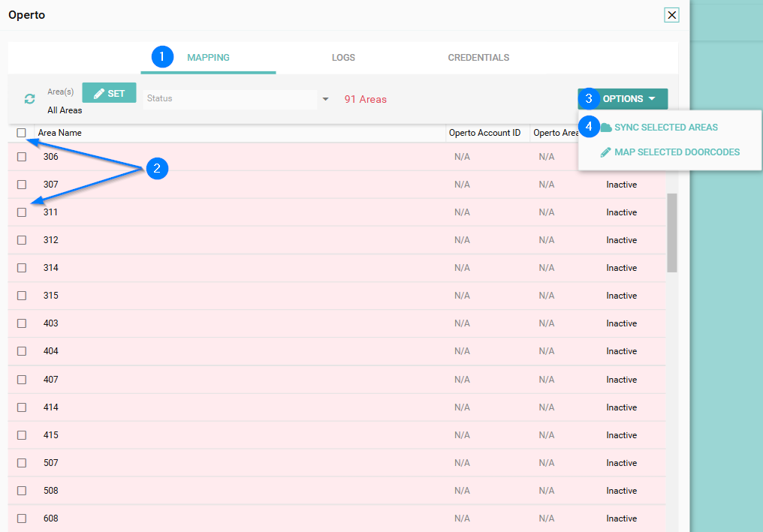The width and height of the screenshot is (763, 532).
Task: Click inside the Status filter field
Action: (229, 99)
